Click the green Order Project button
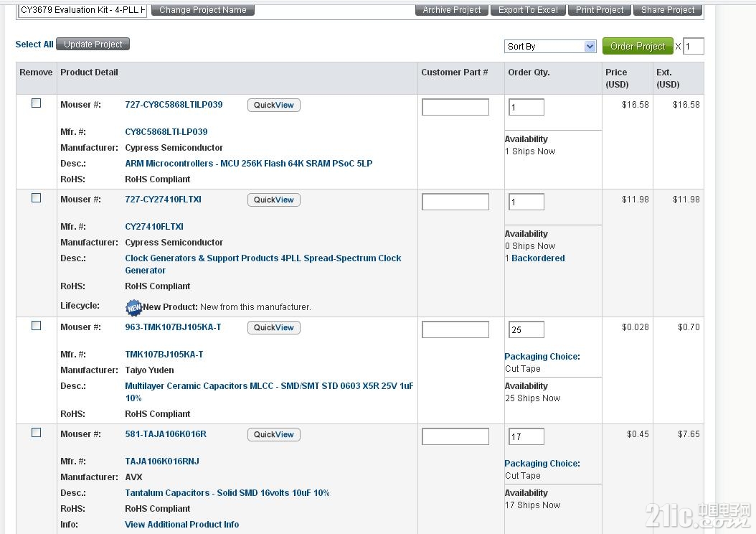756x534 pixels. pyautogui.click(x=638, y=47)
